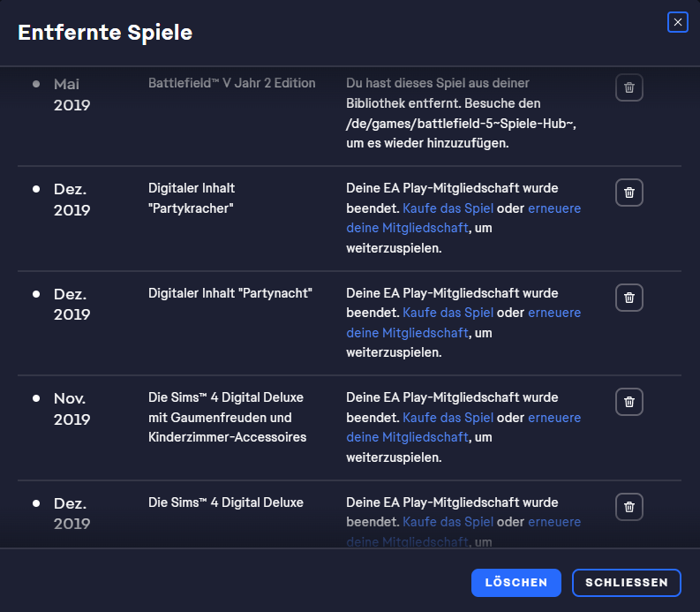Image resolution: width=700 pixels, height=612 pixels.
Task: Open "Kaufe das Spiel" link for Partykracher
Action: pyautogui.click(x=448, y=209)
